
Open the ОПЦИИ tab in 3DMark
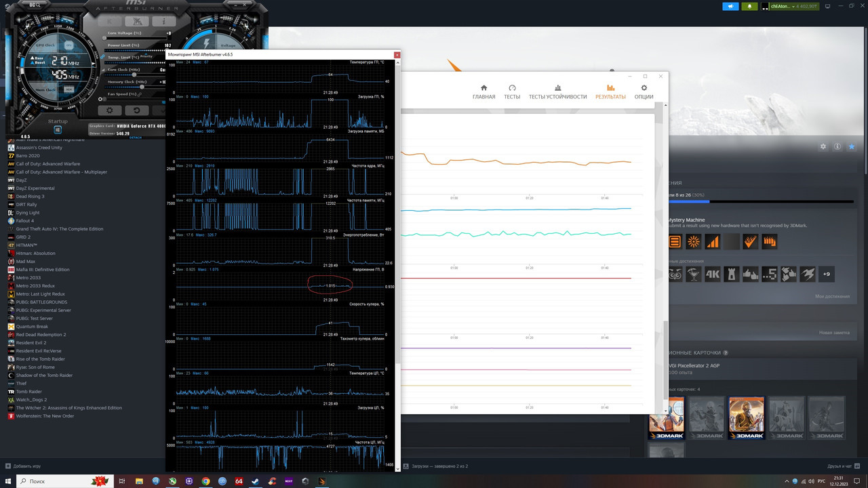click(x=644, y=92)
